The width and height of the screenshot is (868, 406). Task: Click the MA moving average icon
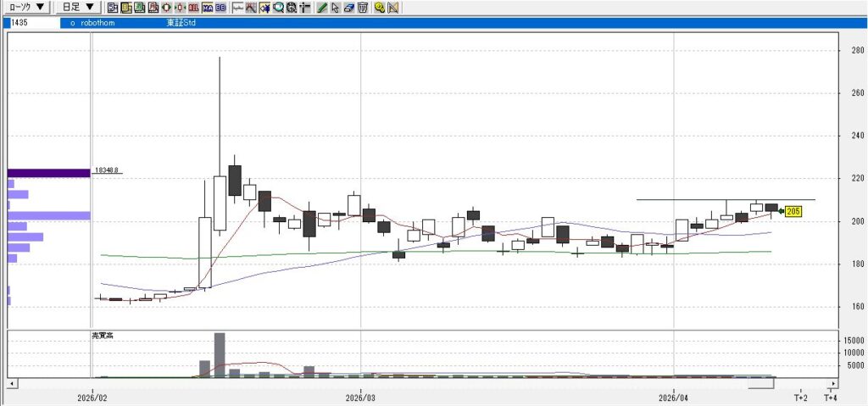click(208, 8)
